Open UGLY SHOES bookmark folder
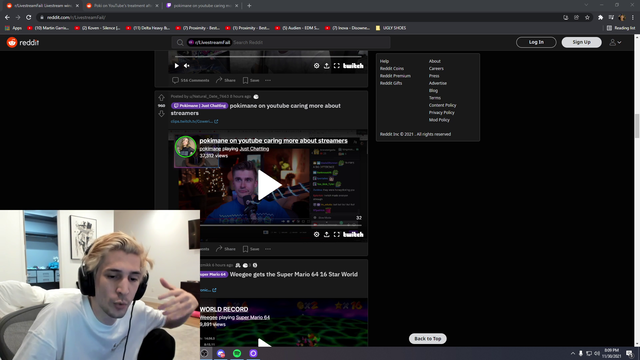The height and width of the screenshot is (360, 640). coord(391,28)
